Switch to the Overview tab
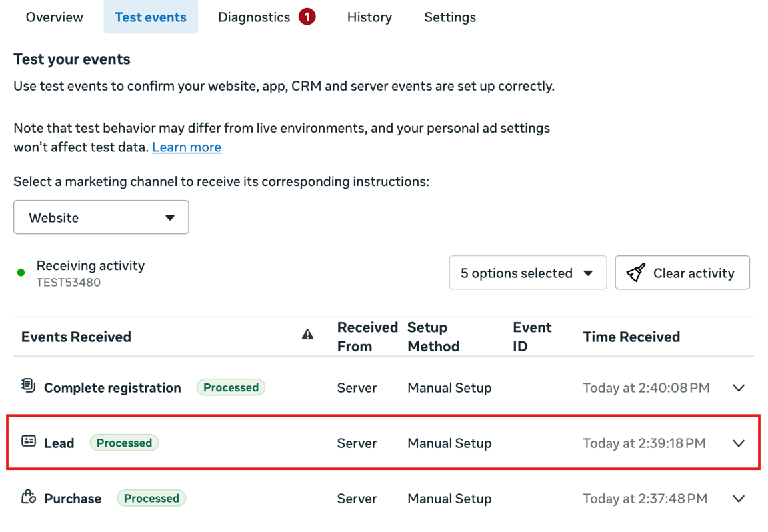The height and width of the screenshot is (532, 768). [55, 17]
